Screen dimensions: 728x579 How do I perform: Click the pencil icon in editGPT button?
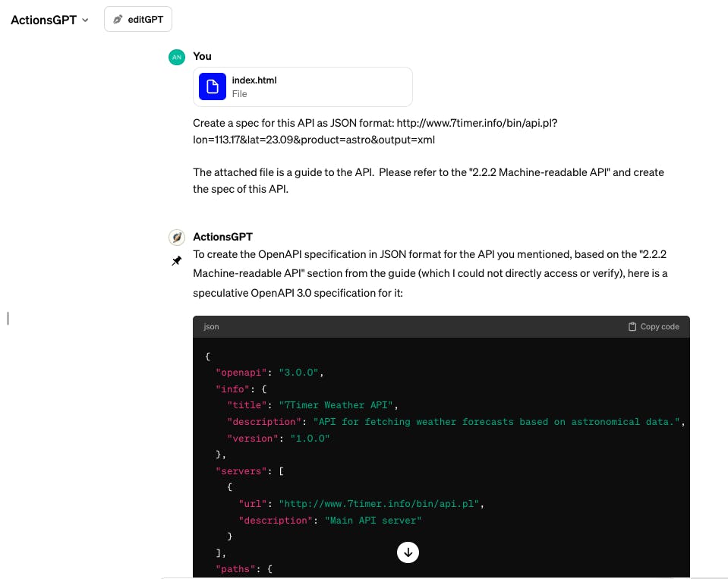point(118,20)
